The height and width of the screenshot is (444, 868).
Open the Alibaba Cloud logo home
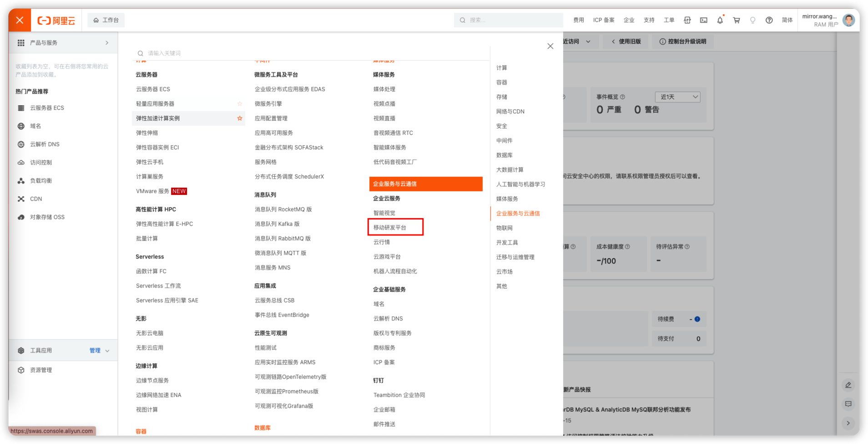[x=56, y=20]
